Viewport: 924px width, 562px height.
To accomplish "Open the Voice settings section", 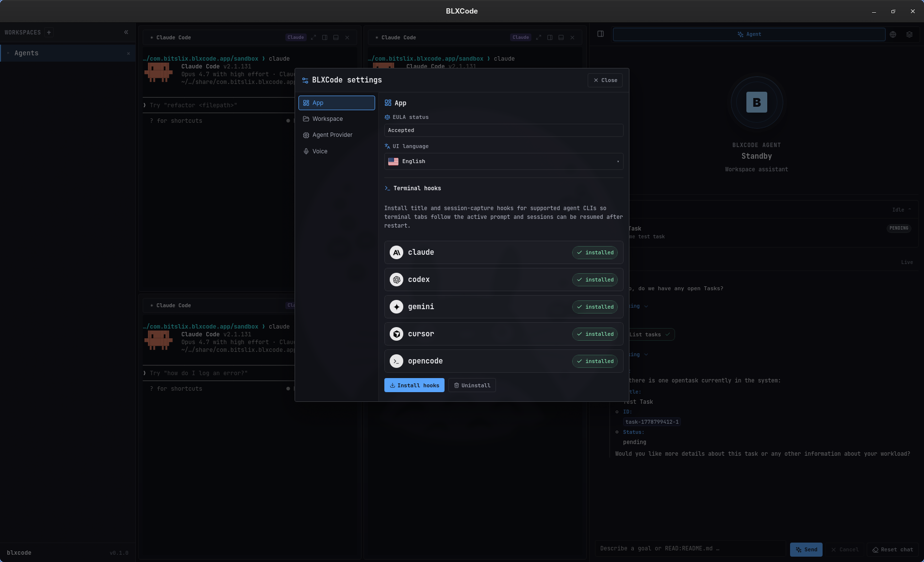I will [x=336, y=151].
